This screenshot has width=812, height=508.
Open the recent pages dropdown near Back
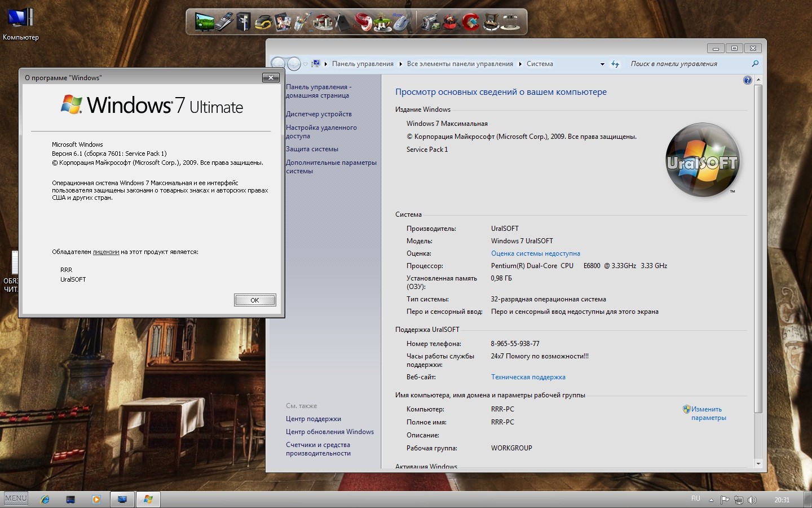[305, 64]
